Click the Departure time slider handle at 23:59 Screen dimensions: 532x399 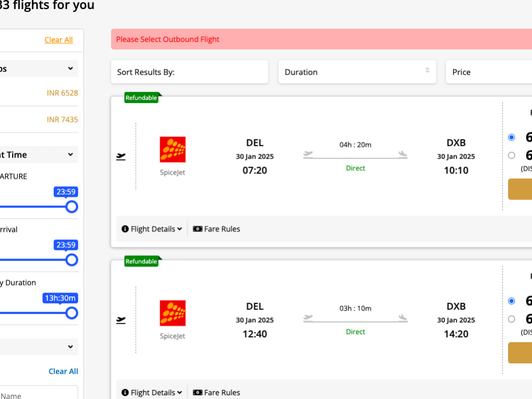pos(72,206)
